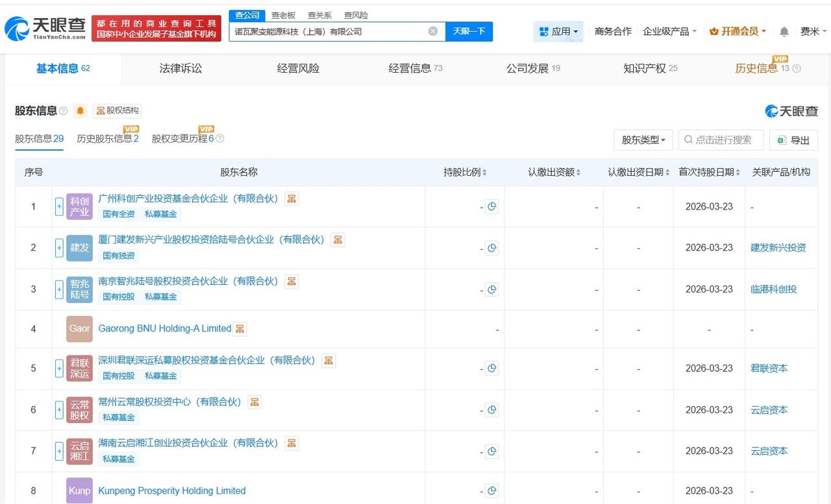Open equity chart icon for 湖南云启湘江创业投资合伙企业

[291, 444]
